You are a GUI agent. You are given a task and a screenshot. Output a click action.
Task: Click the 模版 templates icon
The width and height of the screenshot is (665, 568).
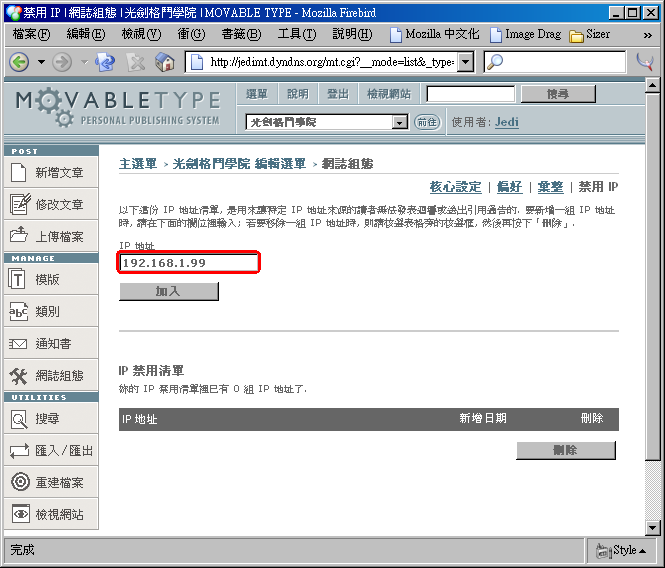pyautogui.click(x=17, y=279)
